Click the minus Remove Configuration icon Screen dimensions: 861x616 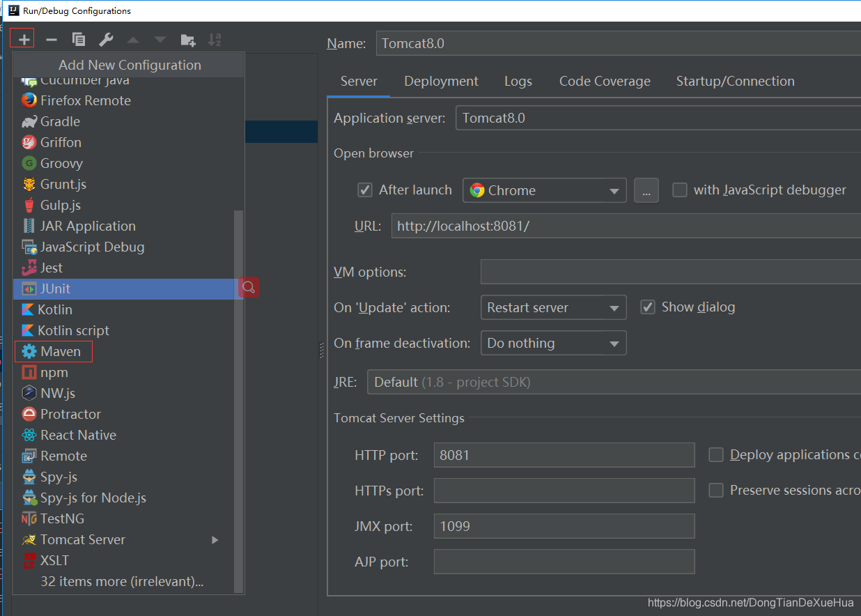point(51,40)
